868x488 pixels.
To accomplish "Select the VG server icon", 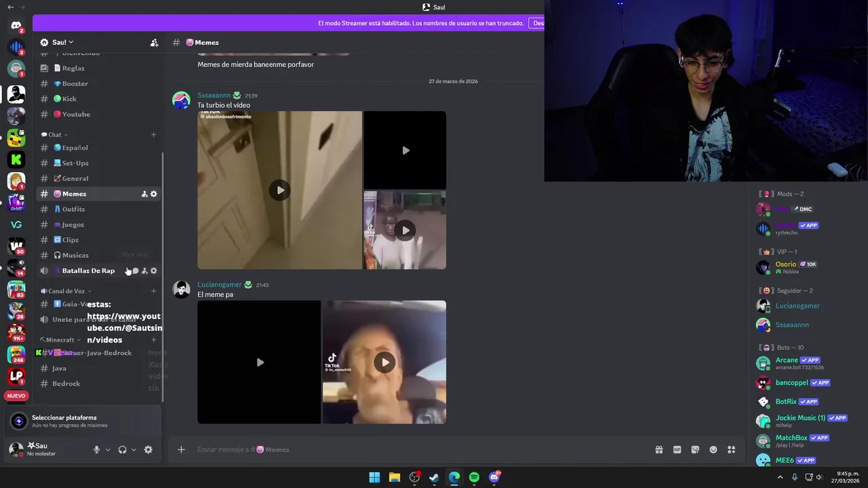I will coord(16,224).
